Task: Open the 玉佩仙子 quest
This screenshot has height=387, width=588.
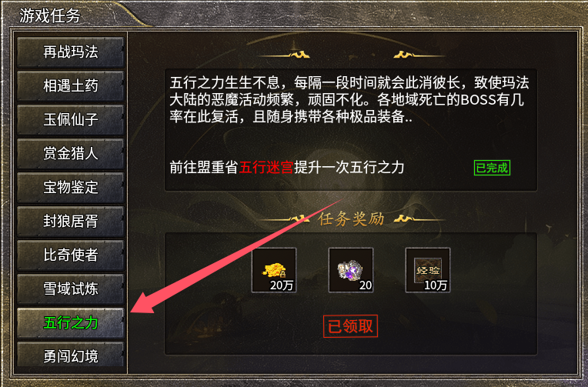Action: point(71,119)
